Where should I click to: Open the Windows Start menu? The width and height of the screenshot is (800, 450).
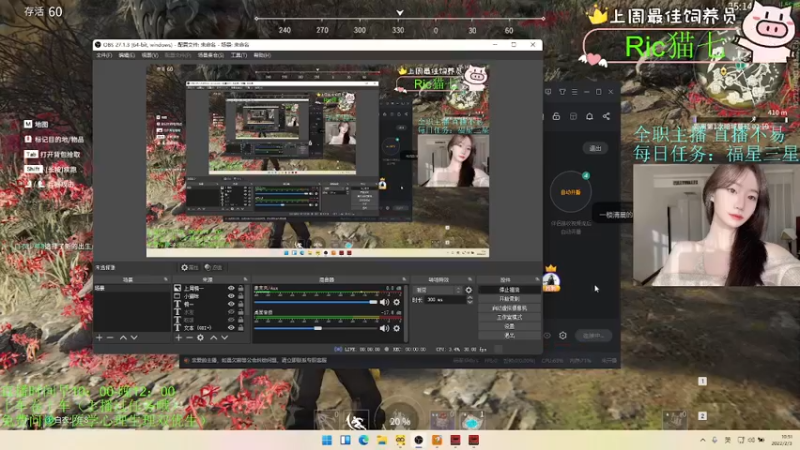pyautogui.click(x=327, y=440)
